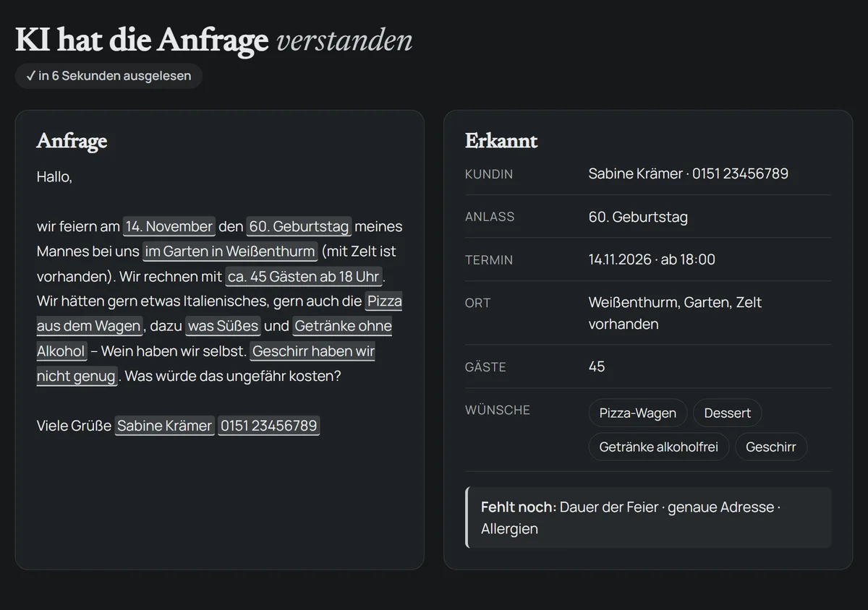
Task: Click the Anlass value '60. Geburtstag'
Action: click(x=638, y=217)
